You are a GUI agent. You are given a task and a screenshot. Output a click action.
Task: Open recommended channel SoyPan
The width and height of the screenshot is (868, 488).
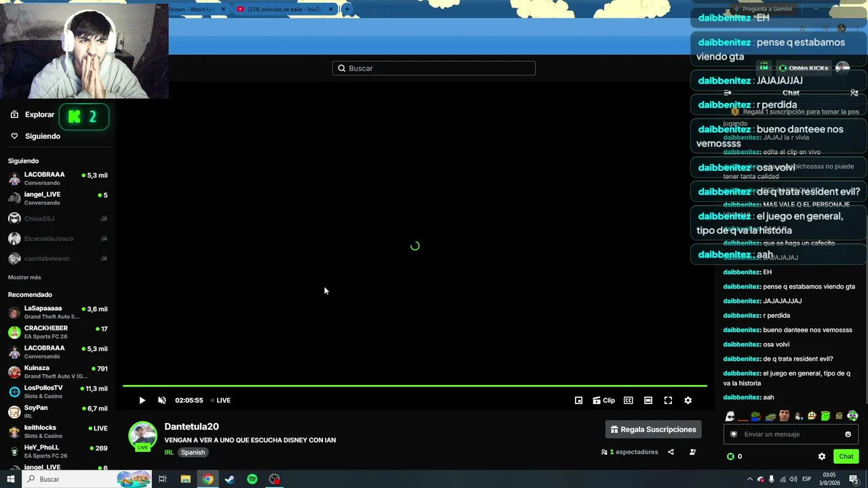point(58,411)
